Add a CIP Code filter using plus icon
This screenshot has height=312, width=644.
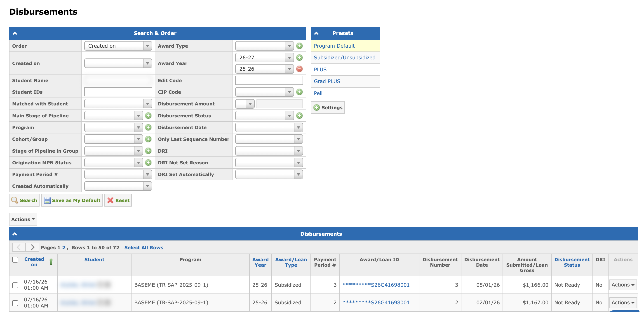[299, 92]
